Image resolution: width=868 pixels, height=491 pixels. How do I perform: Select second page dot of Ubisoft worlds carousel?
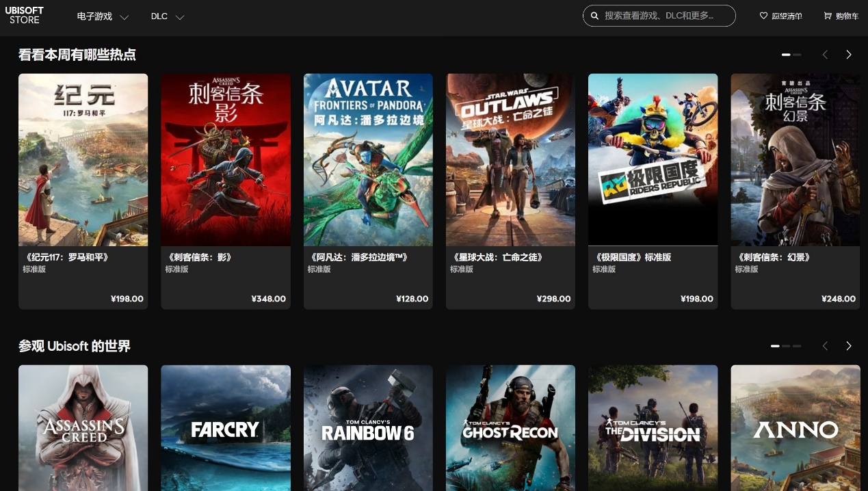tap(786, 346)
